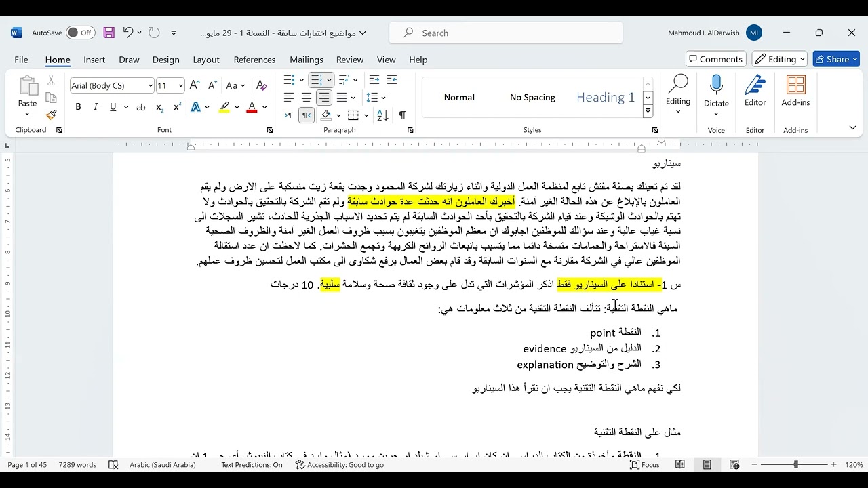Align text left
868x488 pixels.
(x=289, y=98)
